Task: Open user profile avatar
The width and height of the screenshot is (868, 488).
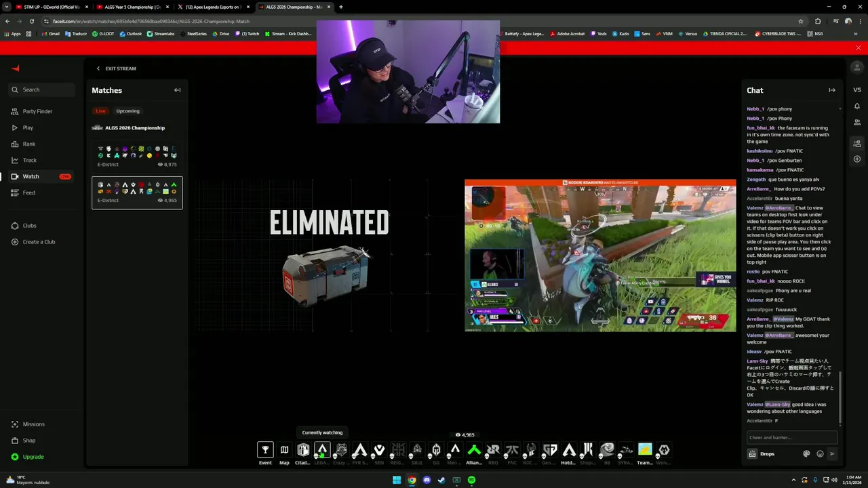Action: [857, 68]
